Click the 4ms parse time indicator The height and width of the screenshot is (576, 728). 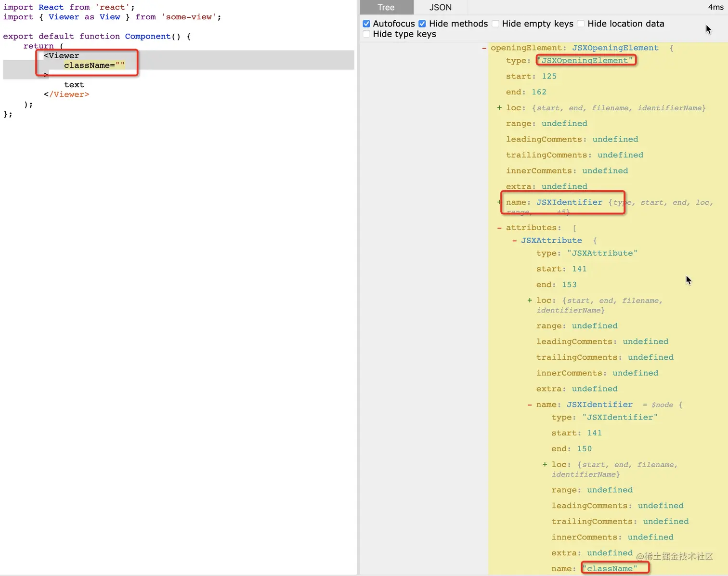pos(715,7)
